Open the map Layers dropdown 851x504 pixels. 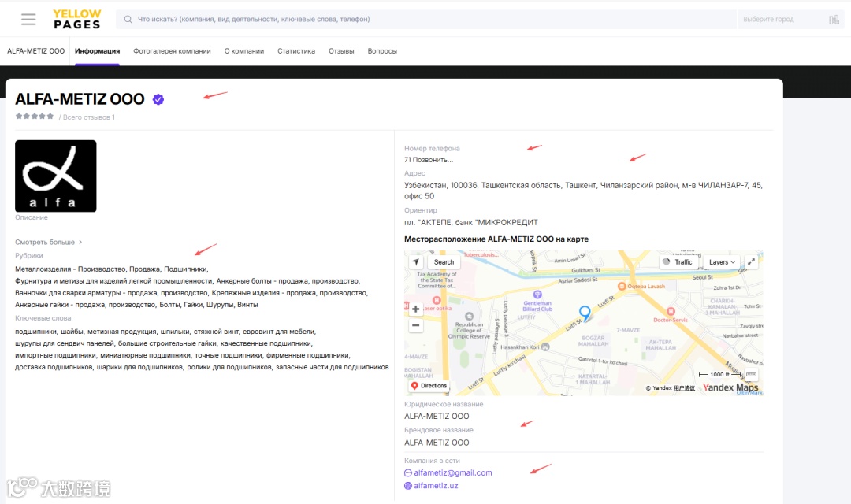pyautogui.click(x=722, y=262)
